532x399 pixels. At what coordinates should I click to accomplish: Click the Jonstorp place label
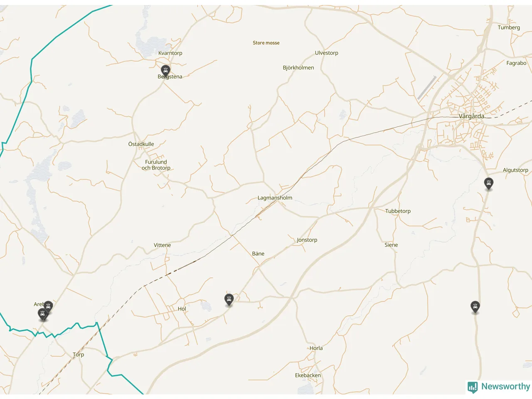click(307, 240)
